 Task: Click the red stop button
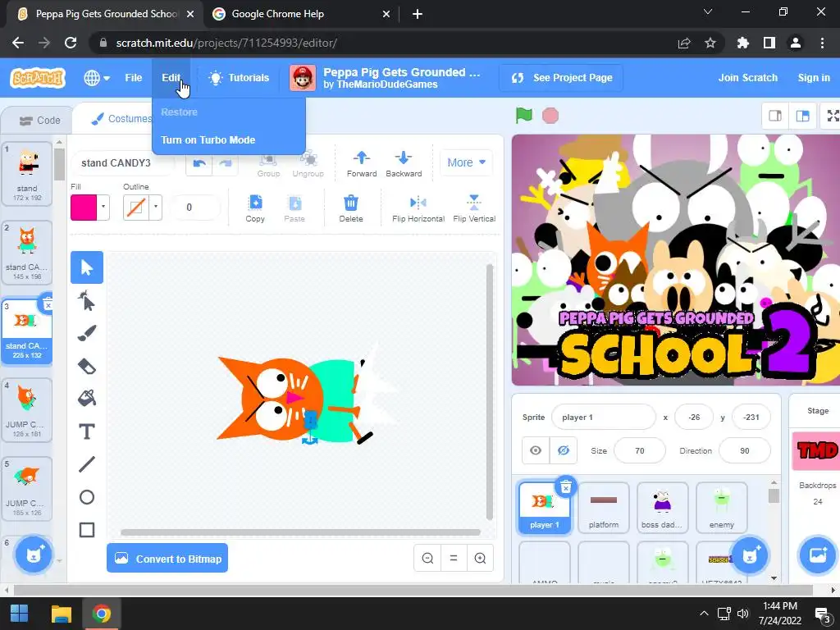tap(550, 115)
